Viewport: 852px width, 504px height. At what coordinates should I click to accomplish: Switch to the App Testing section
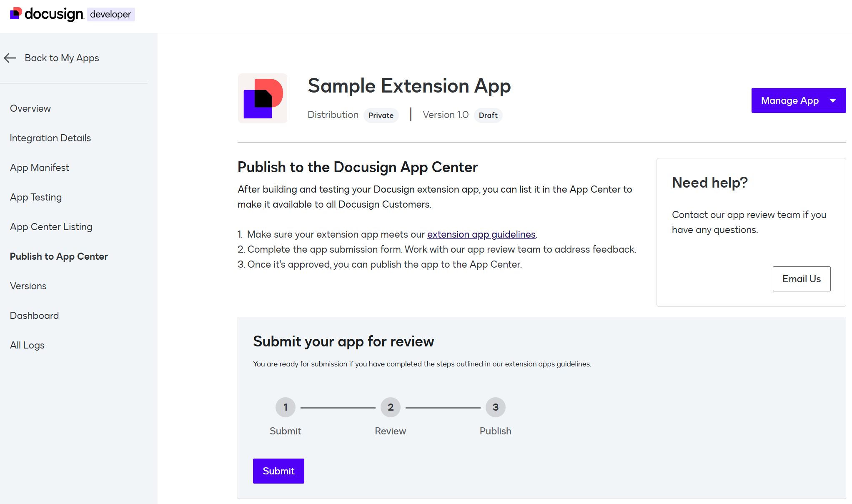[x=36, y=197]
